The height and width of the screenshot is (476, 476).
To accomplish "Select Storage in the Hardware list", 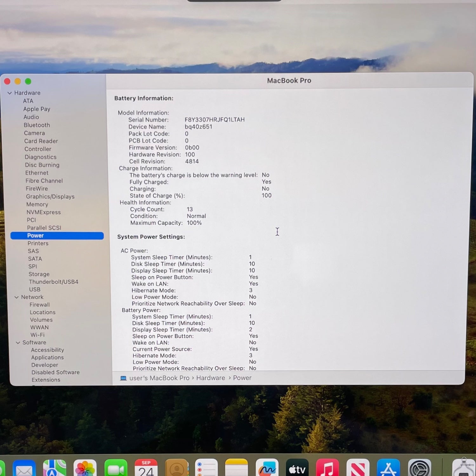I will (x=39, y=274).
